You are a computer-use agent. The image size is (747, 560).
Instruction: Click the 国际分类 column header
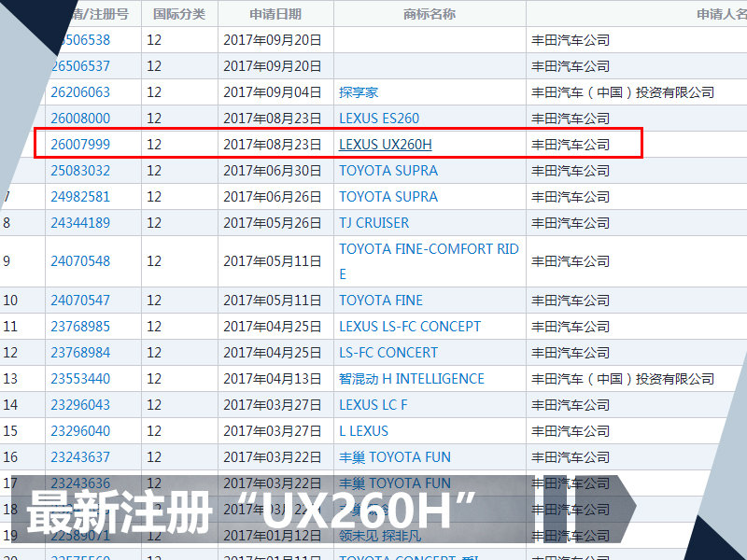pyautogui.click(x=179, y=14)
